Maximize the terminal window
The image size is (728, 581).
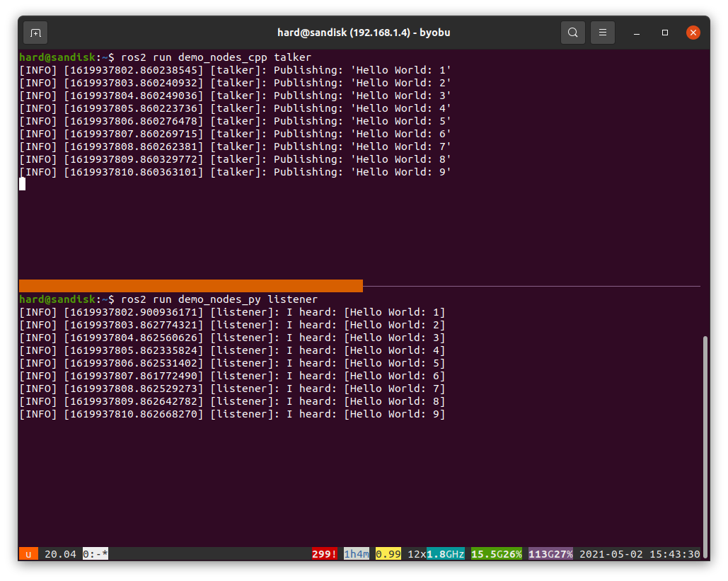(x=665, y=33)
